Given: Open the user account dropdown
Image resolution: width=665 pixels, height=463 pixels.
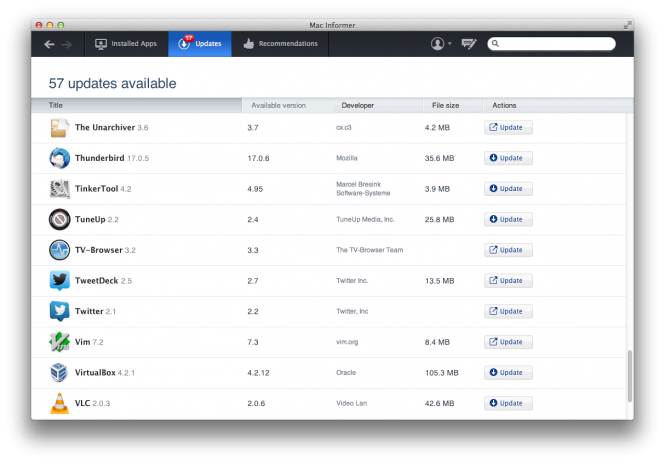Looking at the screenshot, I should [x=441, y=44].
